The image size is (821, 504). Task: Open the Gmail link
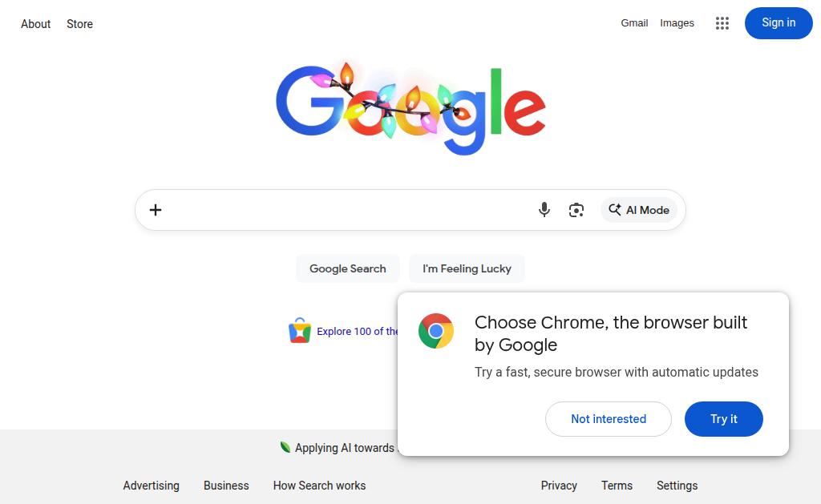tap(634, 23)
